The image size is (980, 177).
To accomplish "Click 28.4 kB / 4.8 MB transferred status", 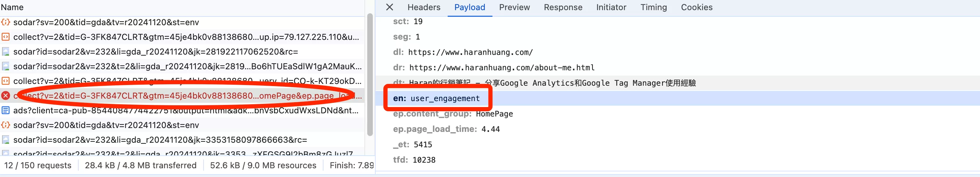I will 140,165.
